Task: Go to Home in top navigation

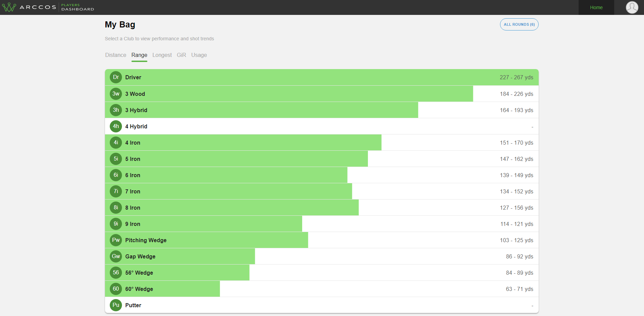Action: (x=596, y=7)
